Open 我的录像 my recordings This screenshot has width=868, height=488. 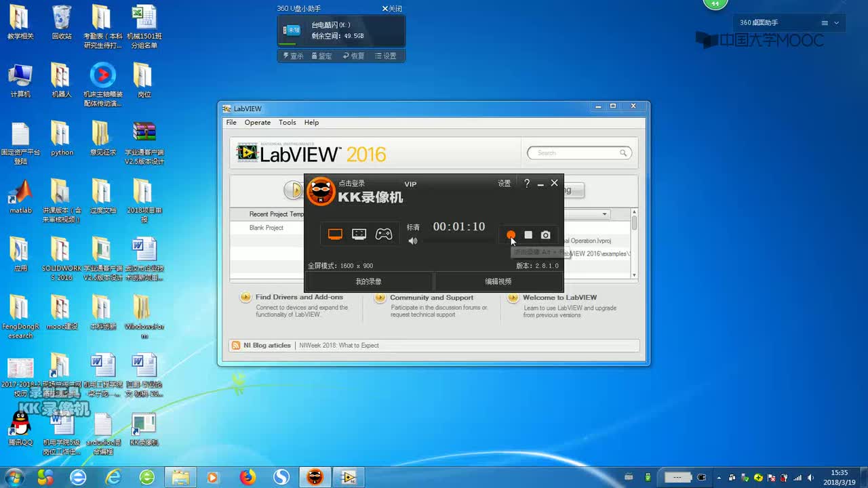[x=369, y=281]
